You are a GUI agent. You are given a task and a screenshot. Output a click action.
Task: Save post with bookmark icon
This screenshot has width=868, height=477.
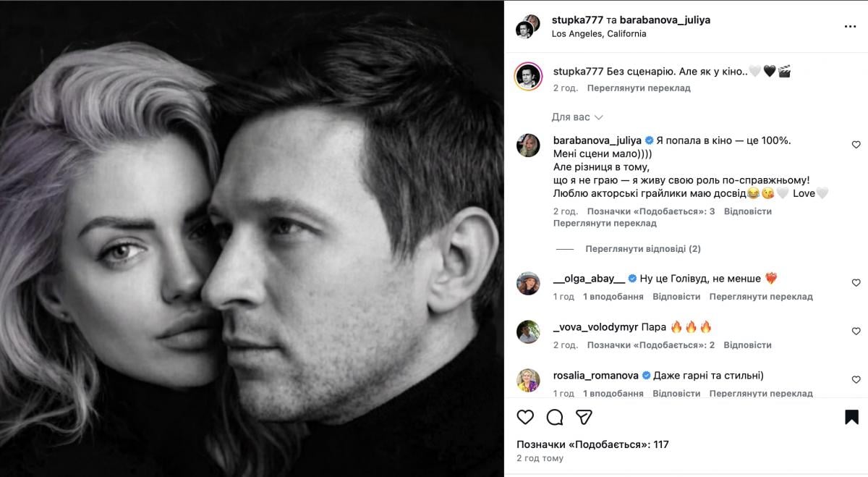click(x=851, y=417)
